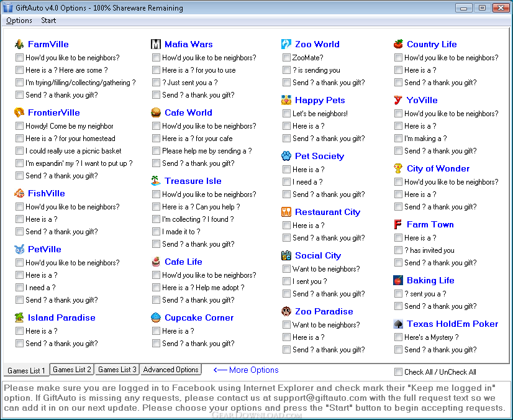Check Social City 'I sent you ?' option

[x=286, y=281]
